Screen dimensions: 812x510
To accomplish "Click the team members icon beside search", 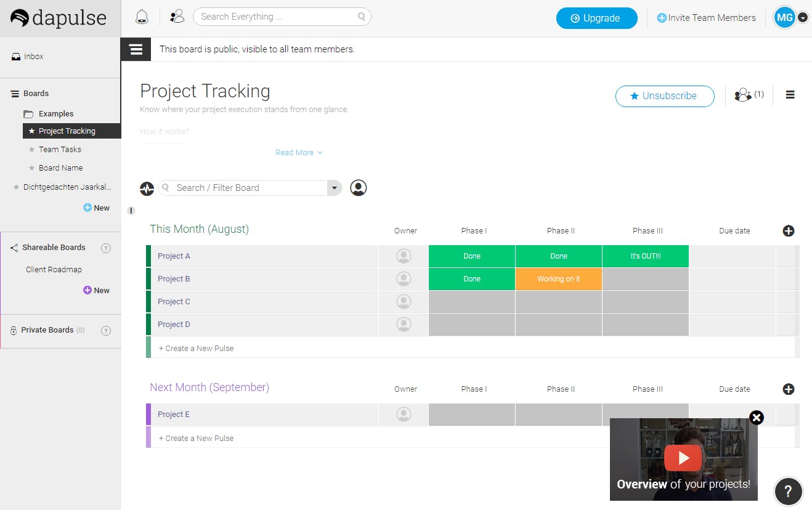I will (177, 17).
